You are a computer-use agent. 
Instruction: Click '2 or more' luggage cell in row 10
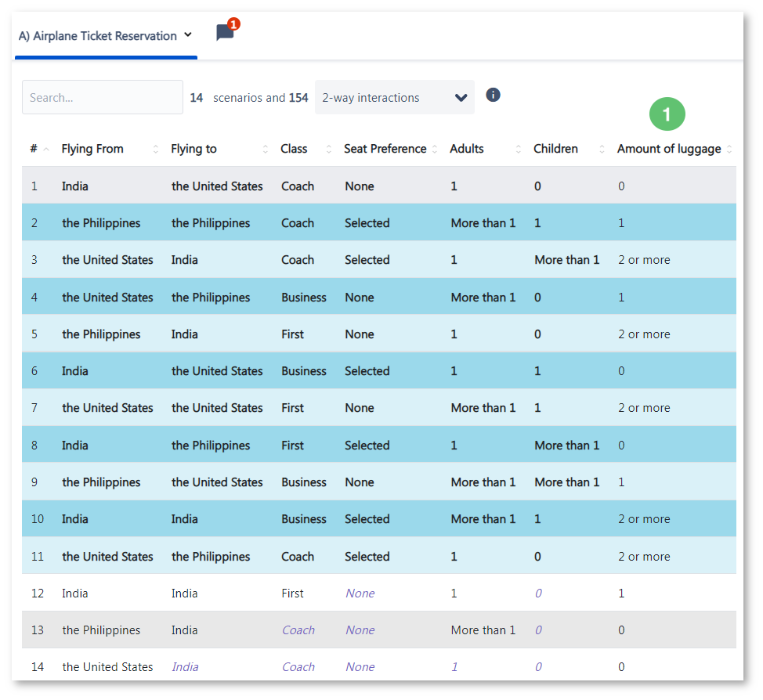[644, 520]
